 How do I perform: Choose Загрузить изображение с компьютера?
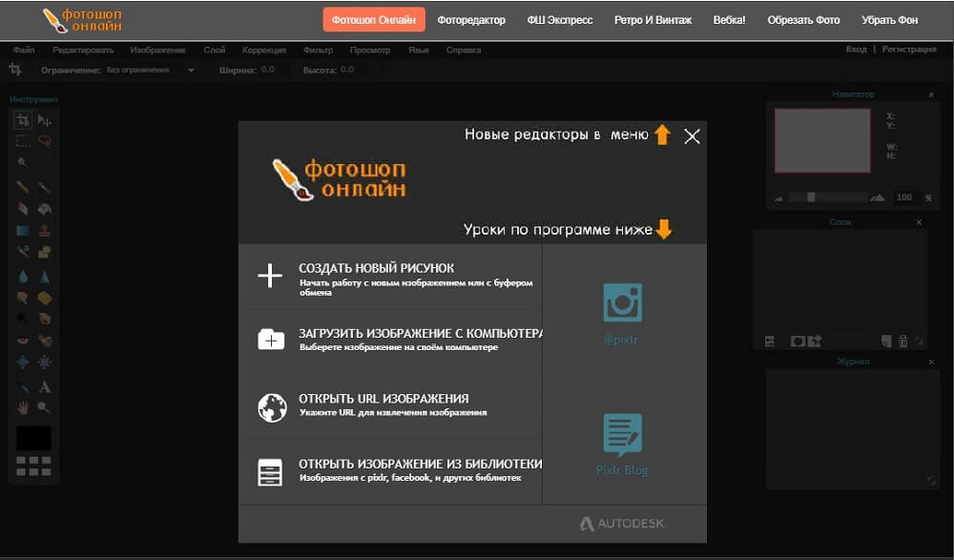[x=390, y=341]
